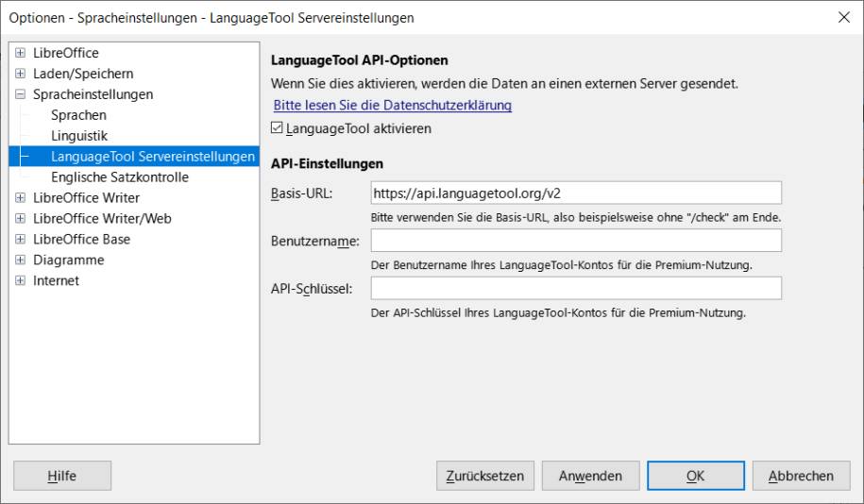This screenshot has width=864, height=504.
Task: Click the Anwenden button
Action: (x=590, y=476)
